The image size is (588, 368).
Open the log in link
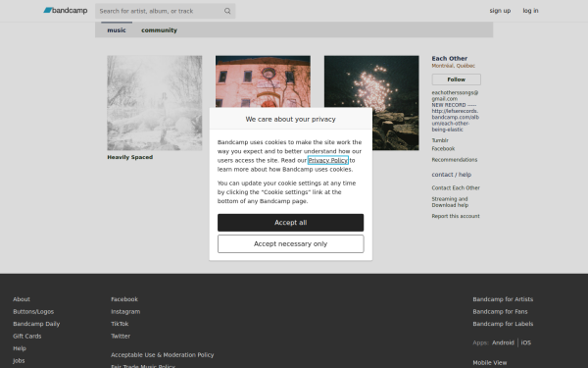[x=530, y=11]
